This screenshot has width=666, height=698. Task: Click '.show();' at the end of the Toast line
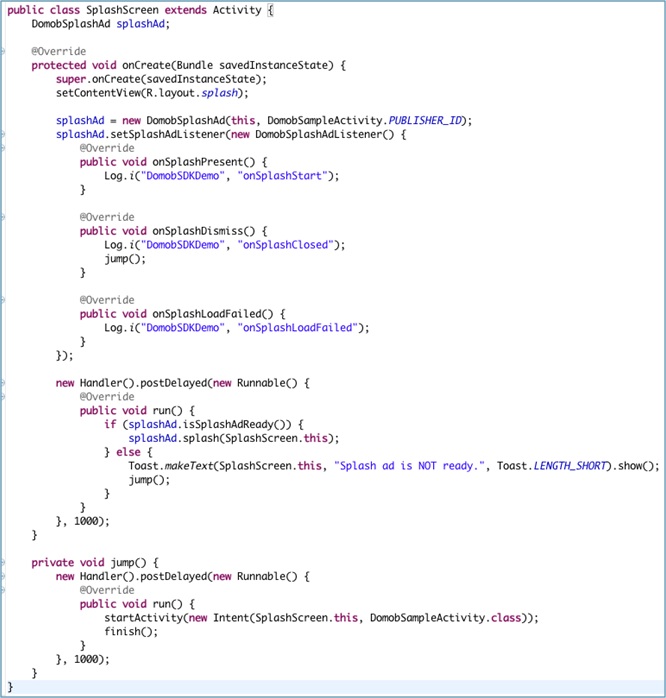coord(636,466)
